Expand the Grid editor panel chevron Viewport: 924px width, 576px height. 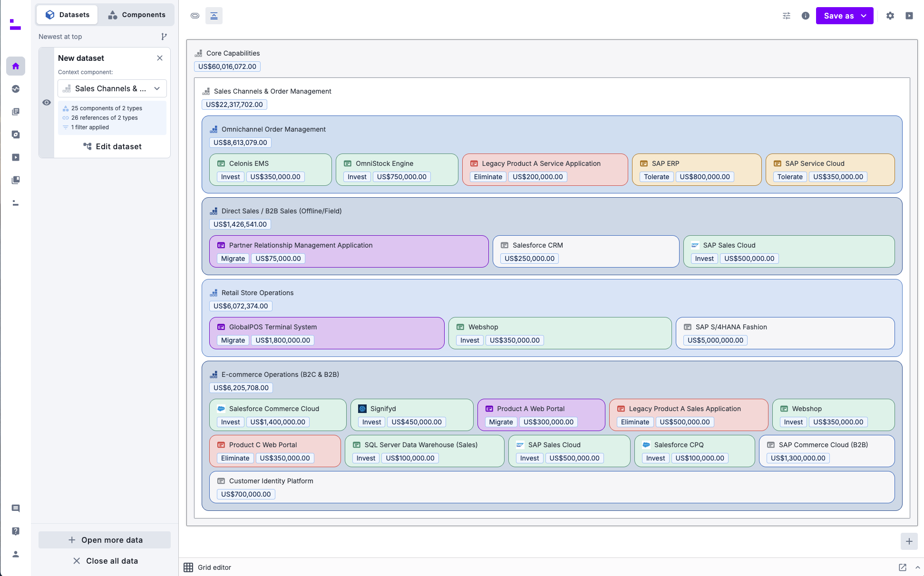917,567
